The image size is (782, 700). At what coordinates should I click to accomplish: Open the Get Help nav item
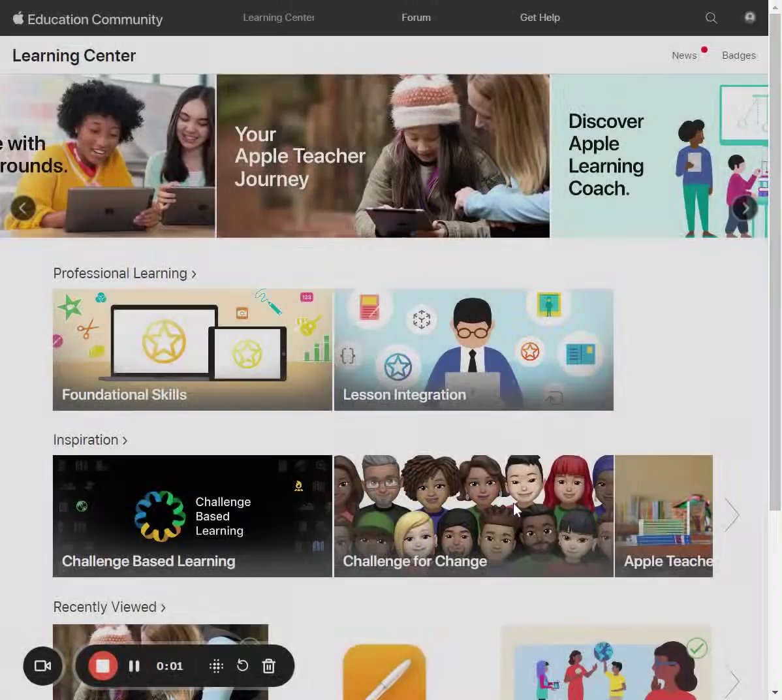[x=540, y=18]
